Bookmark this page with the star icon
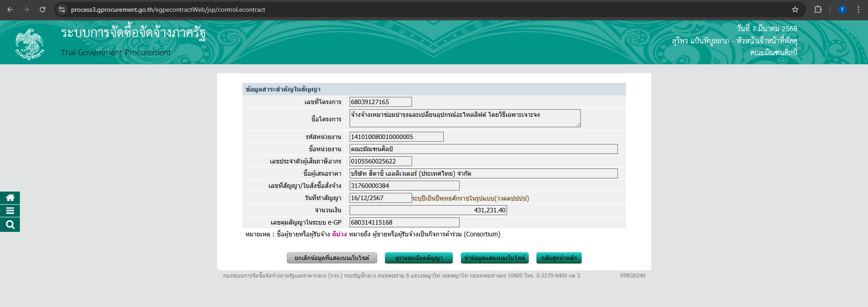The height and width of the screenshot is (307, 868). [x=795, y=10]
